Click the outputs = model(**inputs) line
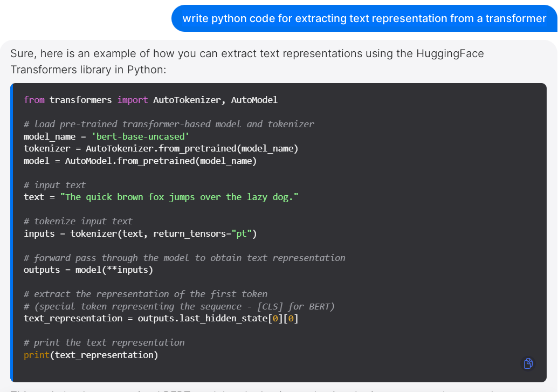 [x=88, y=270]
